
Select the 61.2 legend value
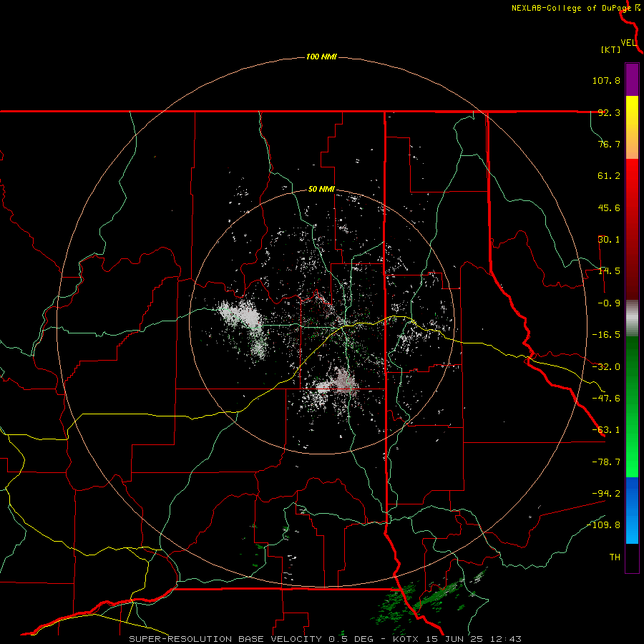point(609,176)
